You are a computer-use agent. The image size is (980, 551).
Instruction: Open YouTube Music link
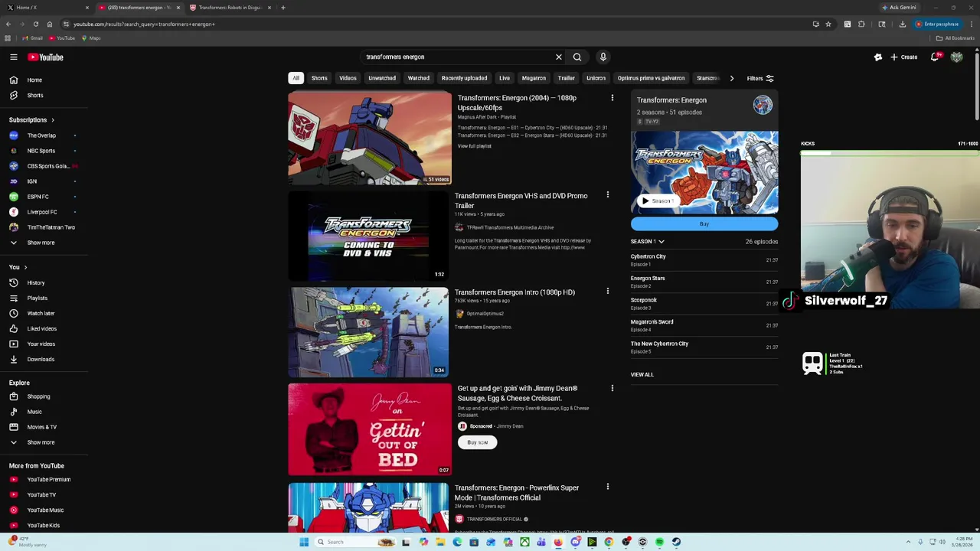44,510
